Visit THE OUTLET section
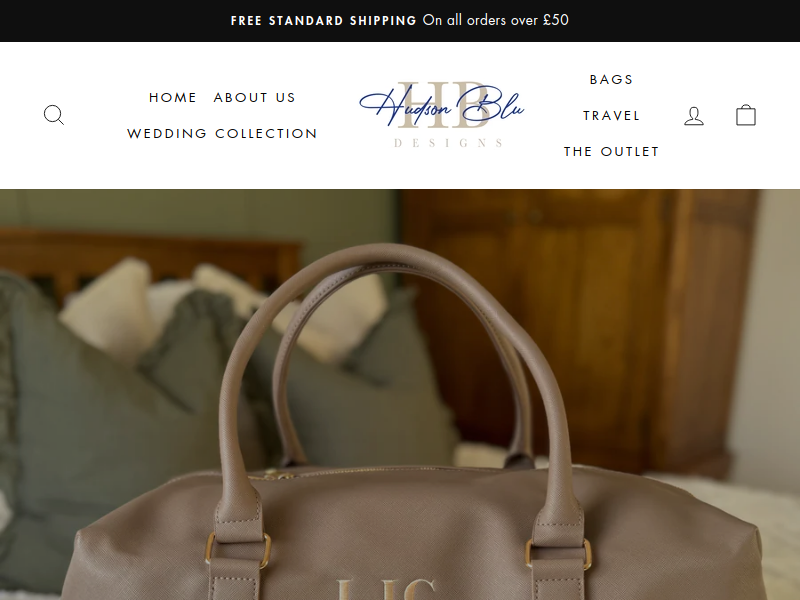This screenshot has height=600, width=800. pos(611,152)
